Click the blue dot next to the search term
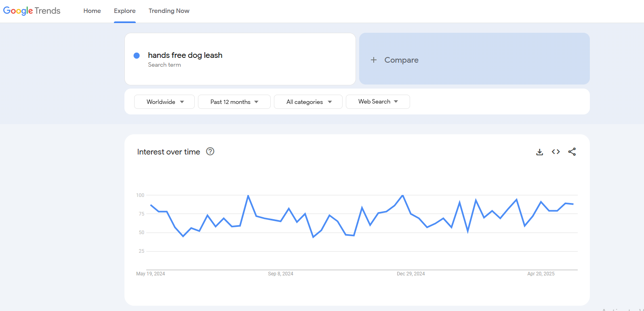Viewport: 644px width, 311px height. pyautogui.click(x=137, y=55)
